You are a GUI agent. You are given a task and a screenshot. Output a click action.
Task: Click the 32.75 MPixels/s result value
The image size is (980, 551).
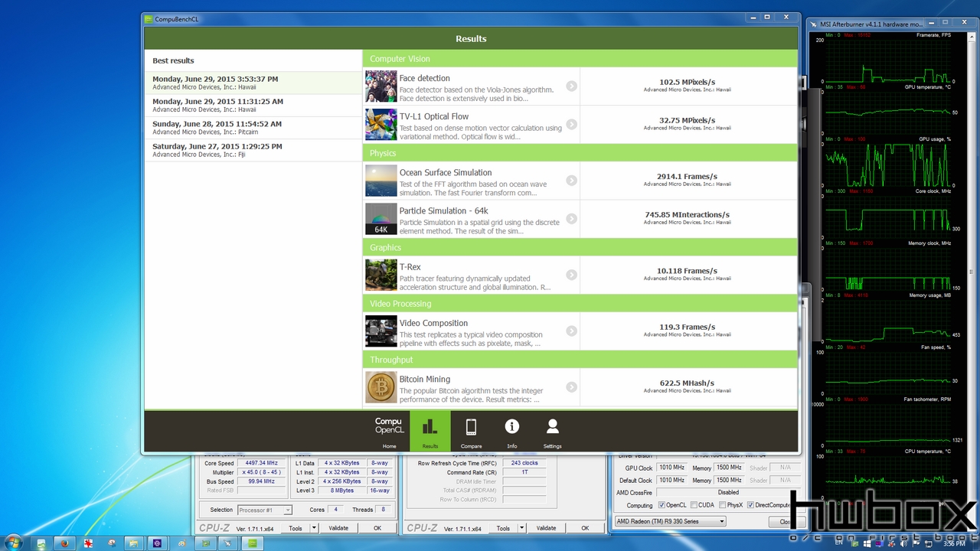click(687, 120)
